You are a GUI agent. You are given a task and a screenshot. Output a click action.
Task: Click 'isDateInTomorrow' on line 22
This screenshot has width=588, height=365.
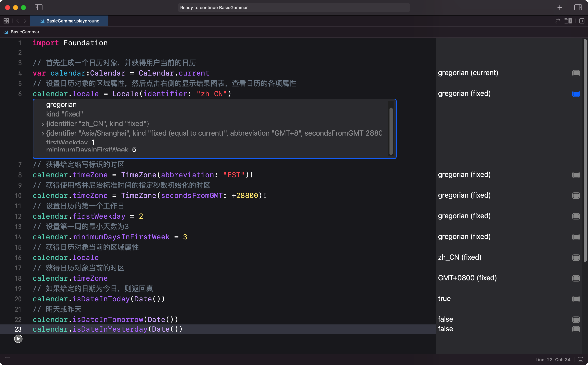(x=108, y=320)
